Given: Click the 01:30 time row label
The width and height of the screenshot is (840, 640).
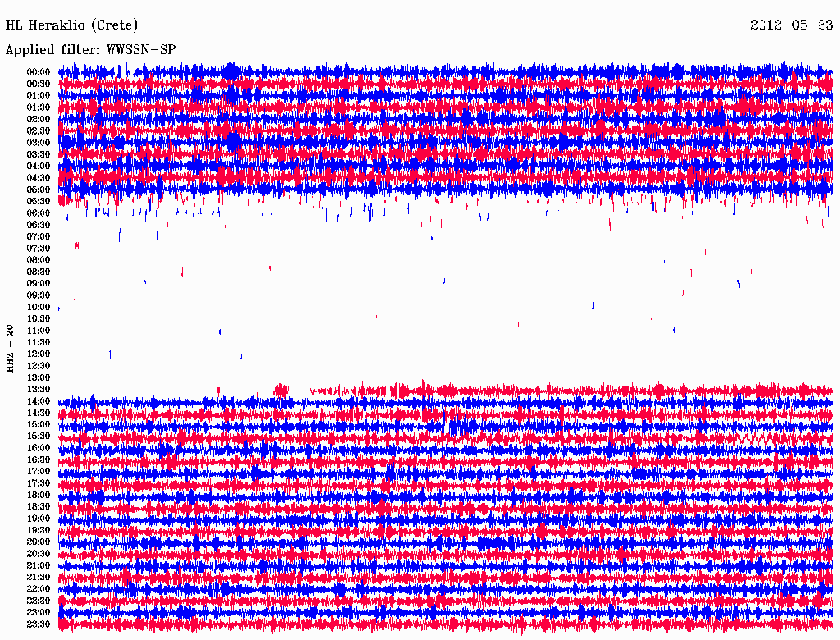Looking at the screenshot, I should 38,107.
